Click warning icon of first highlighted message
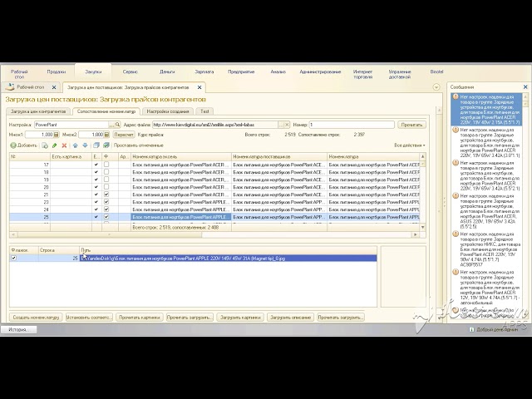Screen dimensions: 532x399 (x=456, y=97)
